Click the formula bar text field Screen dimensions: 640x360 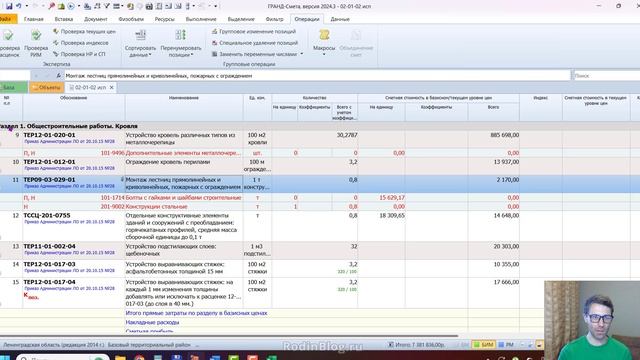click(x=317, y=76)
